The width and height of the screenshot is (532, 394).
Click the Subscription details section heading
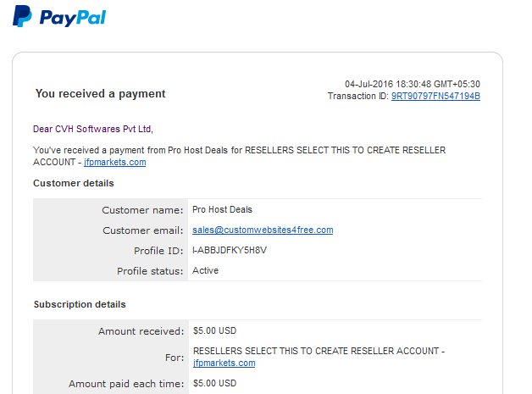80,304
